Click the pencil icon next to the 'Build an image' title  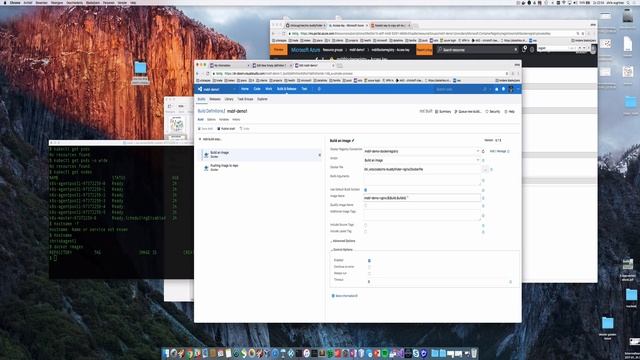tap(353, 140)
